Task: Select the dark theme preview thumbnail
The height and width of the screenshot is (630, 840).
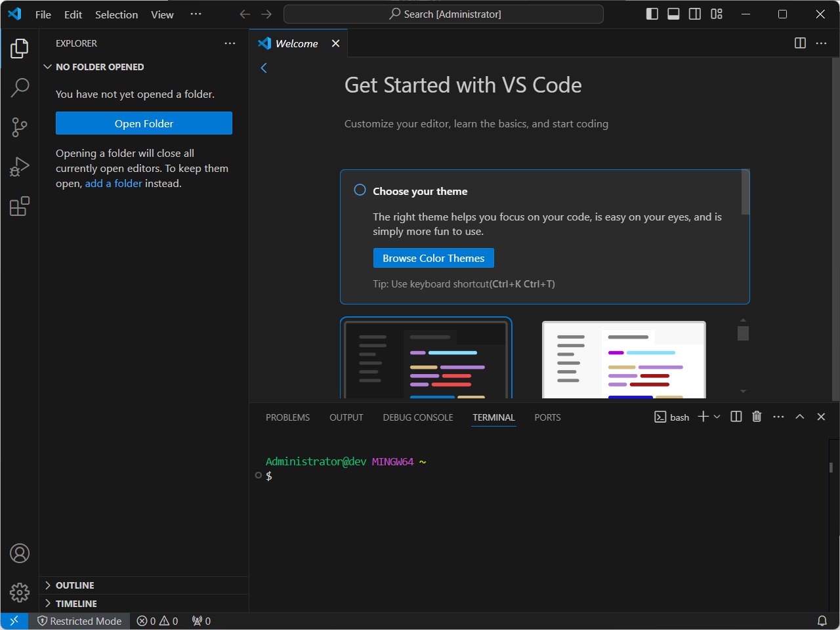Action: 426,358
